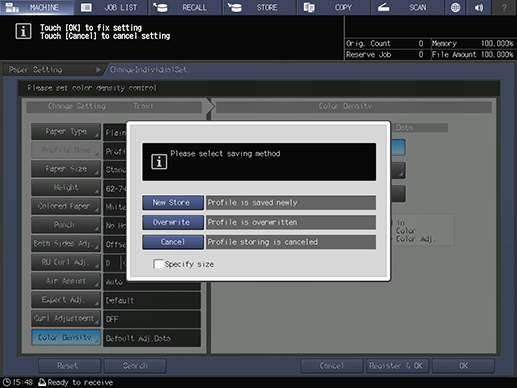Select the STORE tab
Viewport: 517px width, 388px height.
click(259, 7)
